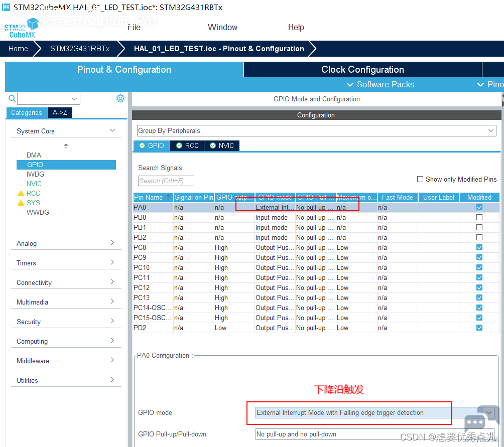This screenshot has width=504, height=447.
Task: Enable Show only Modified Pins checkbox
Action: [x=420, y=179]
